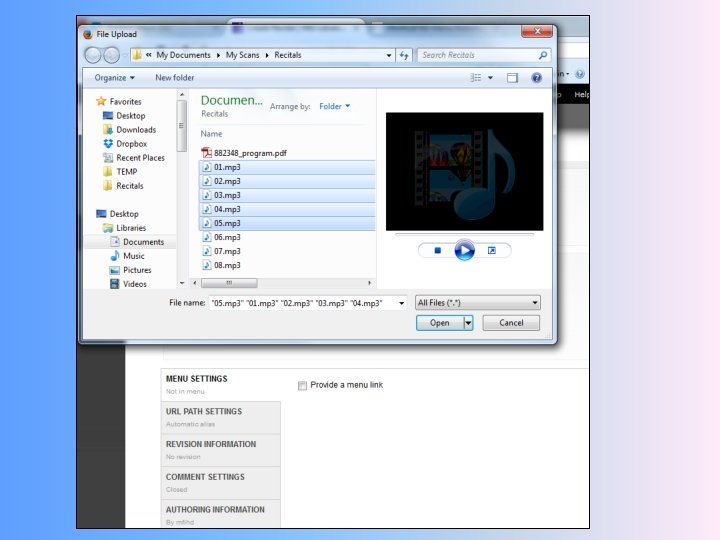Open the Music library

[127, 256]
